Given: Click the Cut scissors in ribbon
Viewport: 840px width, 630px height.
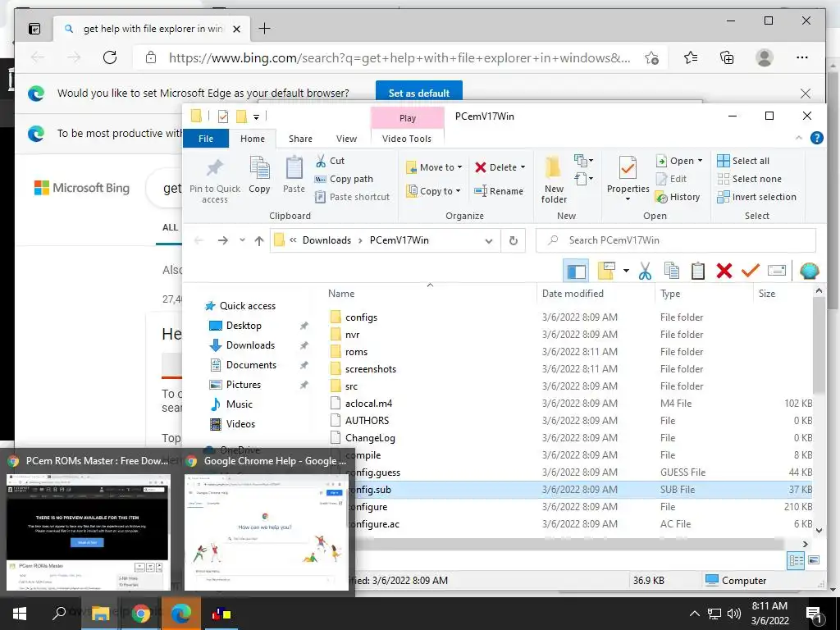Looking at the screenshot, I should [321, 161].
